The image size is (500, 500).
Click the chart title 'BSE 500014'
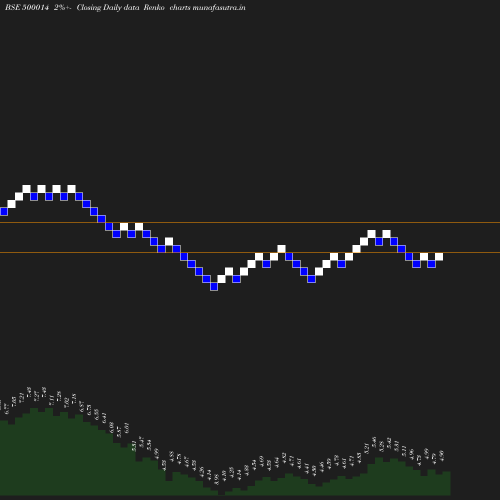coord(27,7)
